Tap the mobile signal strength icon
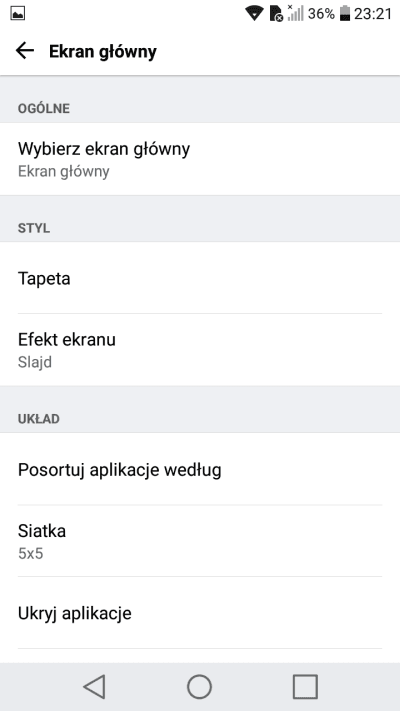This screenshot has width=400, height=711. tap(295, 13)
